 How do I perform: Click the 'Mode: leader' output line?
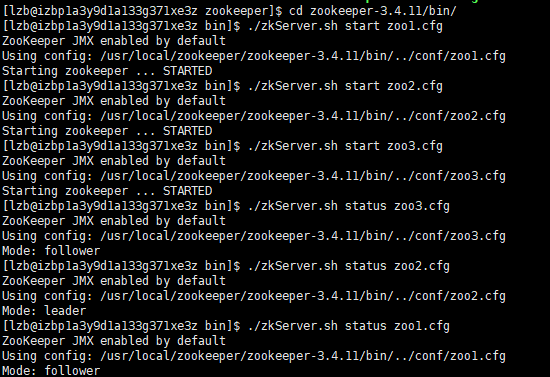(44, 311)
